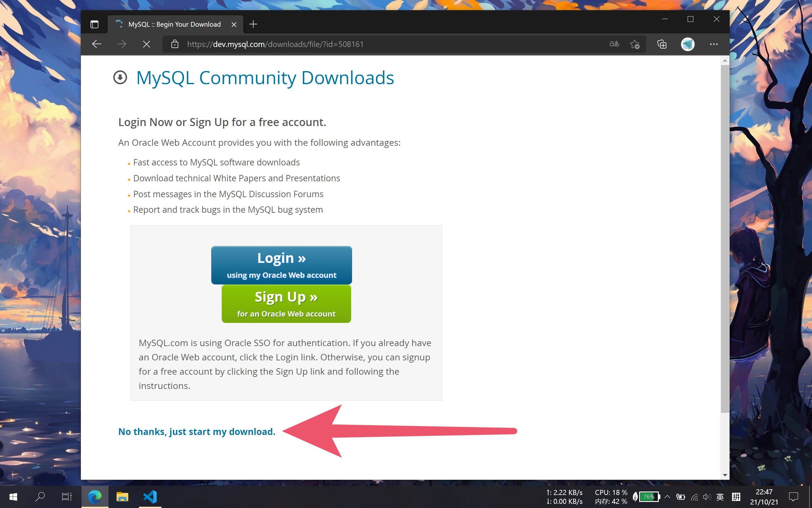
Task: Open the translate page icon
Action: coord(614,44)
